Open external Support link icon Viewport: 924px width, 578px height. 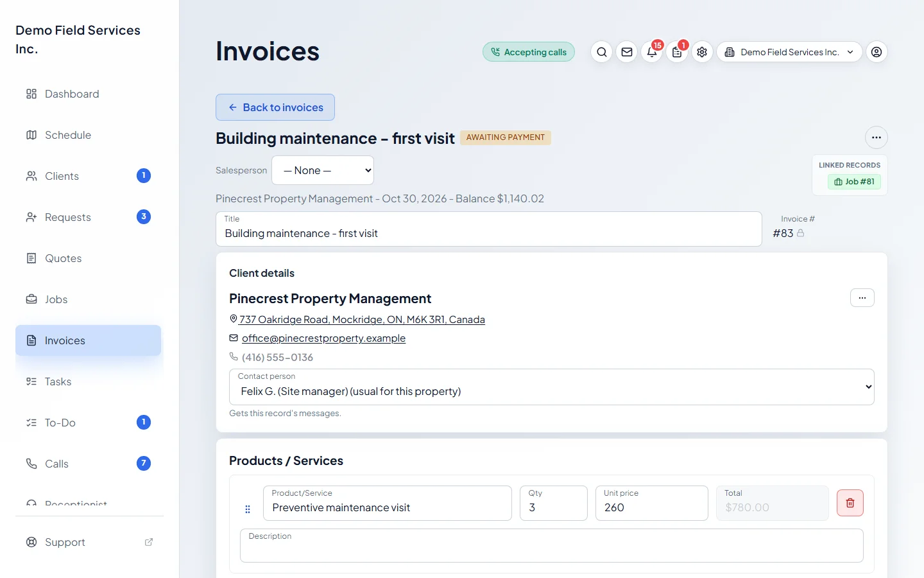click(x=149, y=542)
